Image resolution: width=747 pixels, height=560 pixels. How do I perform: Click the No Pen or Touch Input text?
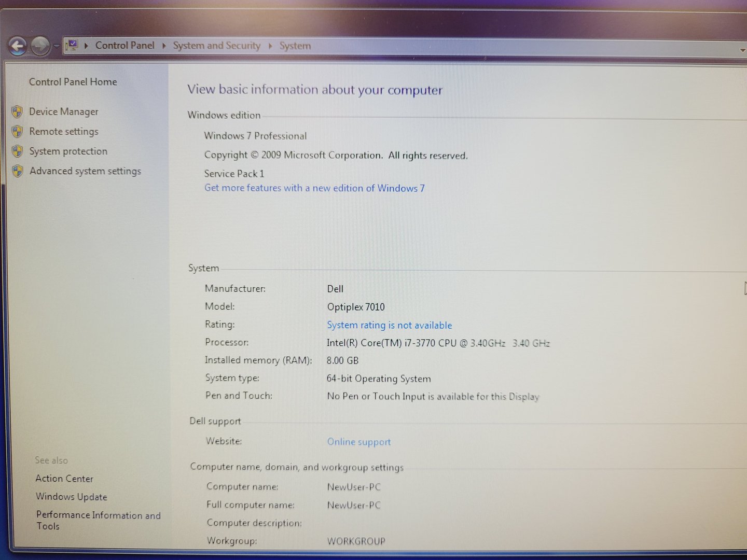click(x=433, y=397)
